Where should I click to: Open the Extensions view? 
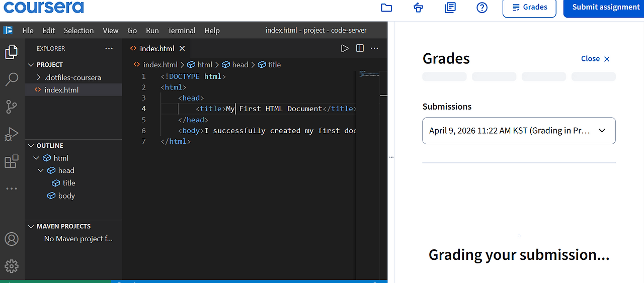pos(11,161)
